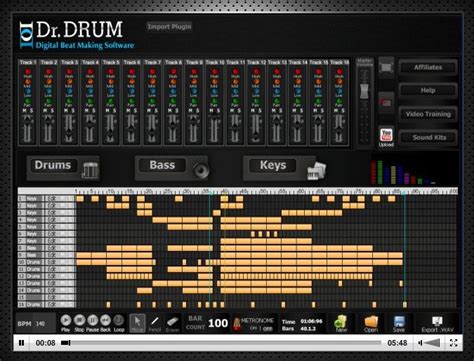Click the settings gear on sequencer row 10 Drums

point(53,262)
